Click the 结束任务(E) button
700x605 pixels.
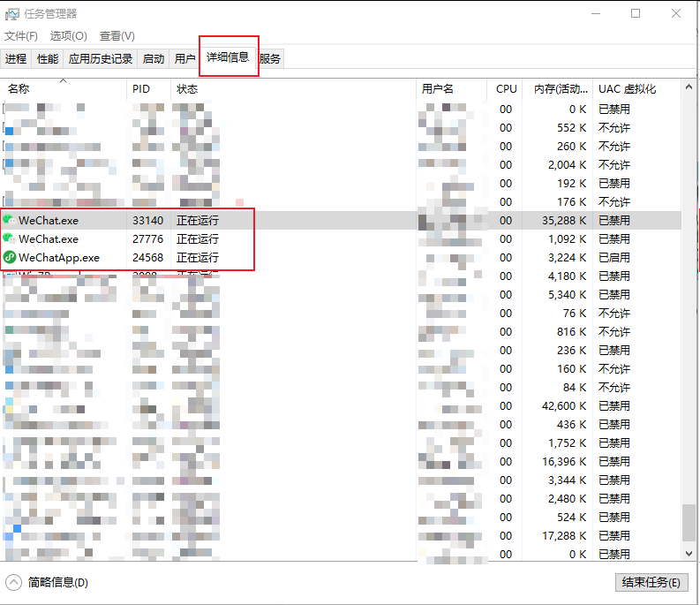(651, 583)
